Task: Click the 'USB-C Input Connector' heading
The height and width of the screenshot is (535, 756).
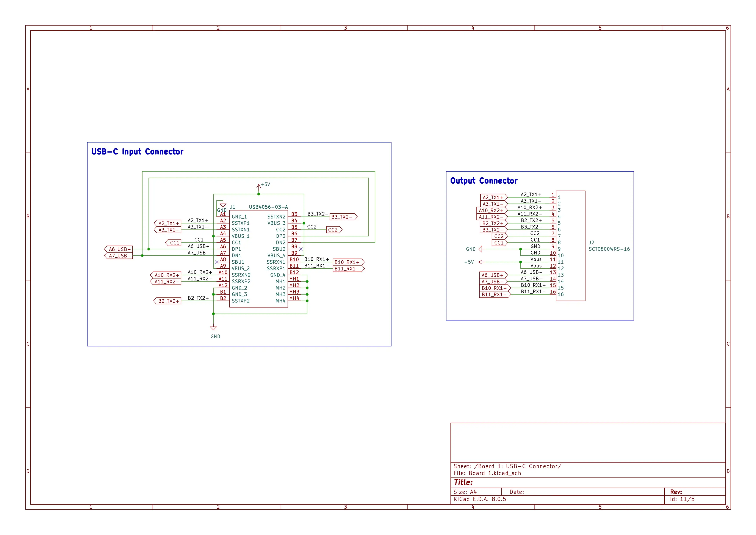Action: (137, 151)
